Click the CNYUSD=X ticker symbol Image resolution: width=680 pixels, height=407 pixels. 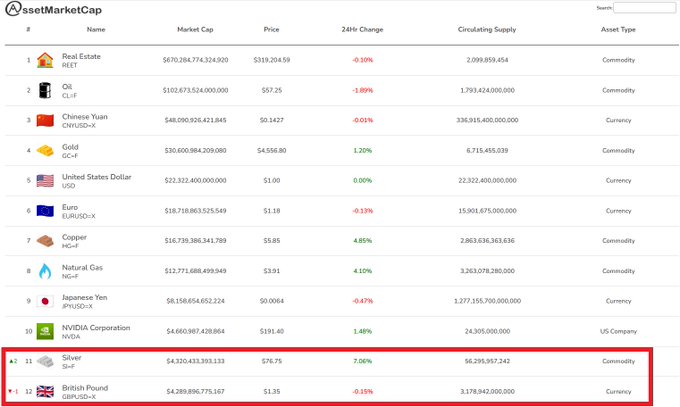(79, 125)
